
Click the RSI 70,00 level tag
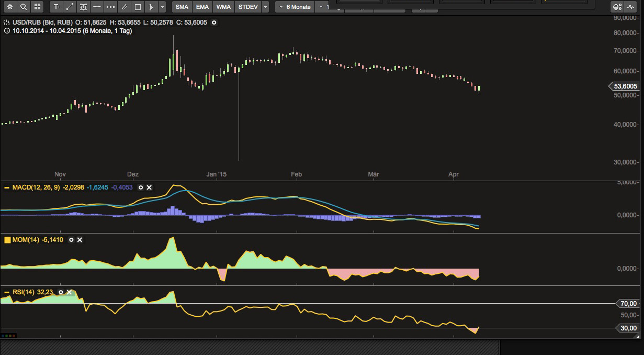pos(627,304)
